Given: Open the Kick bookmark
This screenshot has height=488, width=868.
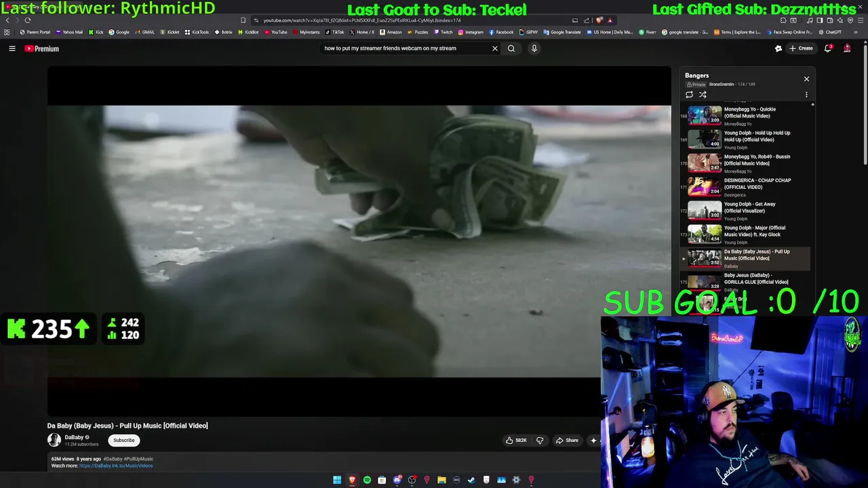Looking at the screenshot, I should point(96,32).
